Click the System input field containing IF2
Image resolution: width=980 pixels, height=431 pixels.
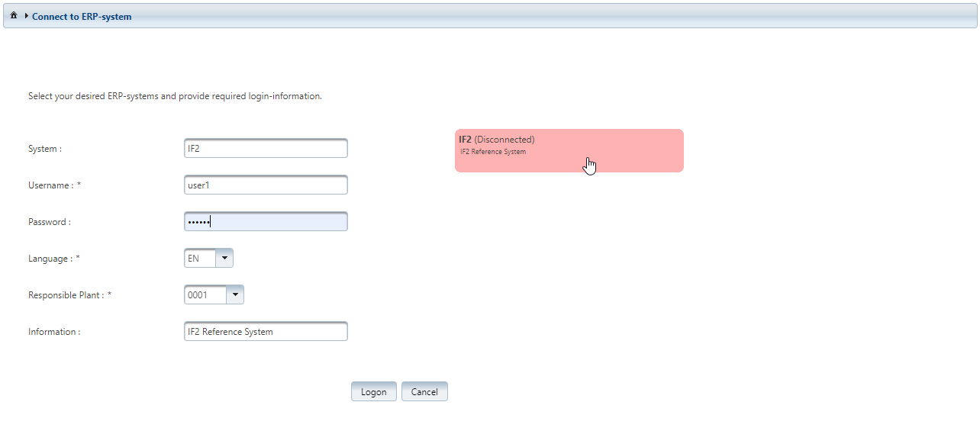tap(265, 149)
